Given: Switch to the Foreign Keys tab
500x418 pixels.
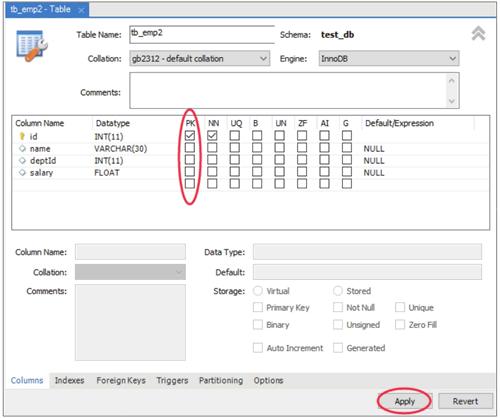Looking at the screenshot, I should [121, 380].
